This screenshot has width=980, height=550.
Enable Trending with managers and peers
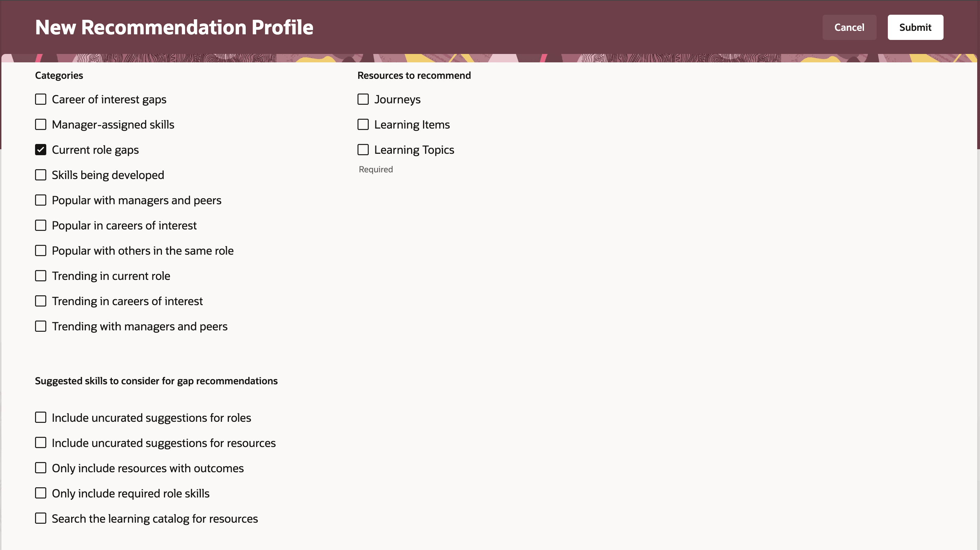pos(41,326)
